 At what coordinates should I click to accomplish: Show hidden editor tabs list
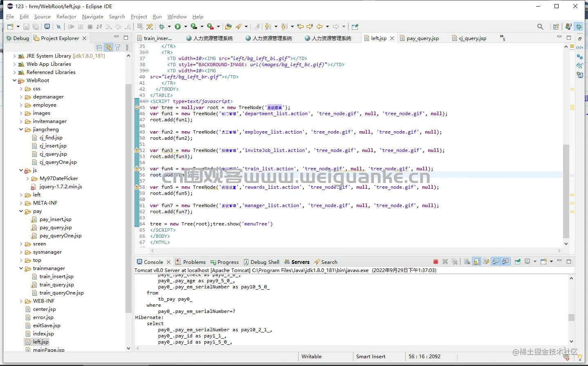[x=503, y=38]
